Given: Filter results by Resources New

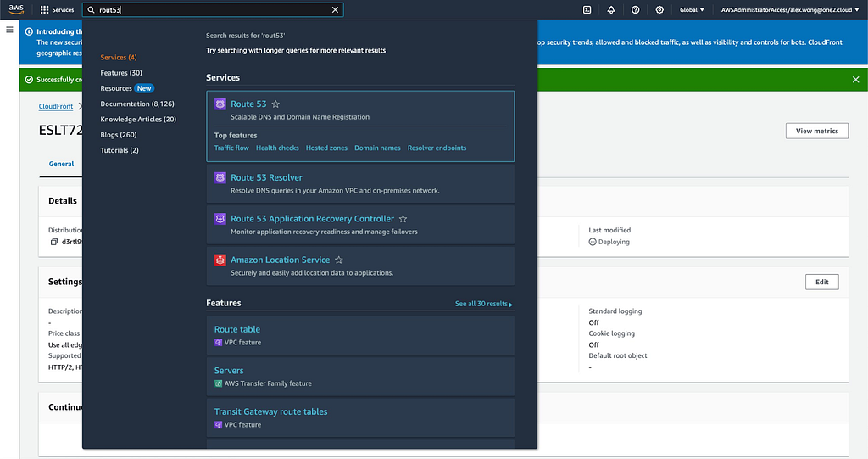Looking at the screenshot, I should coord(127,88).
